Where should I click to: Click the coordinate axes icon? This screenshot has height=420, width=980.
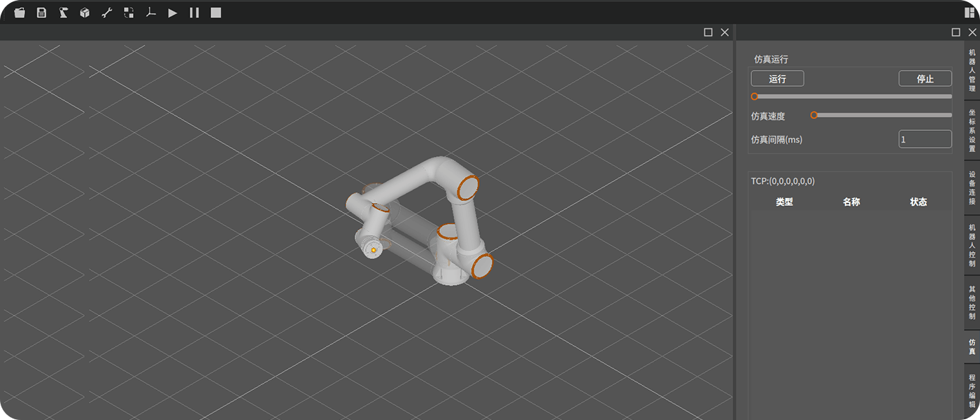click(x=150, y=13)
